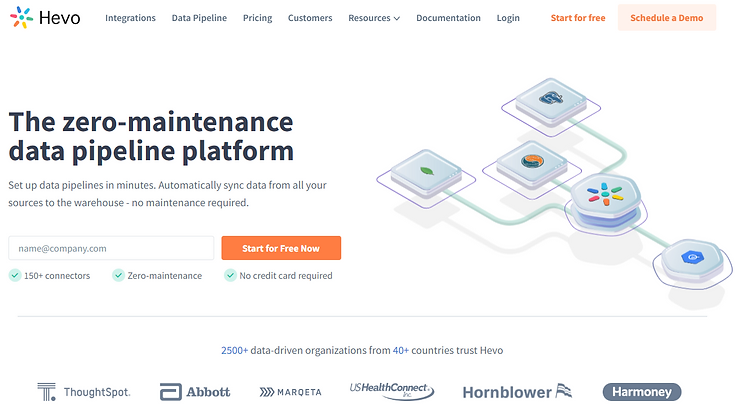
Task: Go to Data Pipeline page
Action: pos(199,18)
